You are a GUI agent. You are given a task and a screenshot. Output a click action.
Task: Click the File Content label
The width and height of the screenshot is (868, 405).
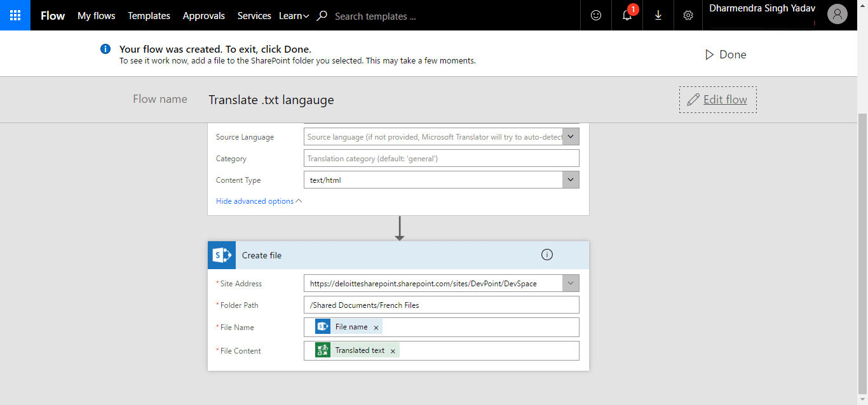tap(238, 351)
